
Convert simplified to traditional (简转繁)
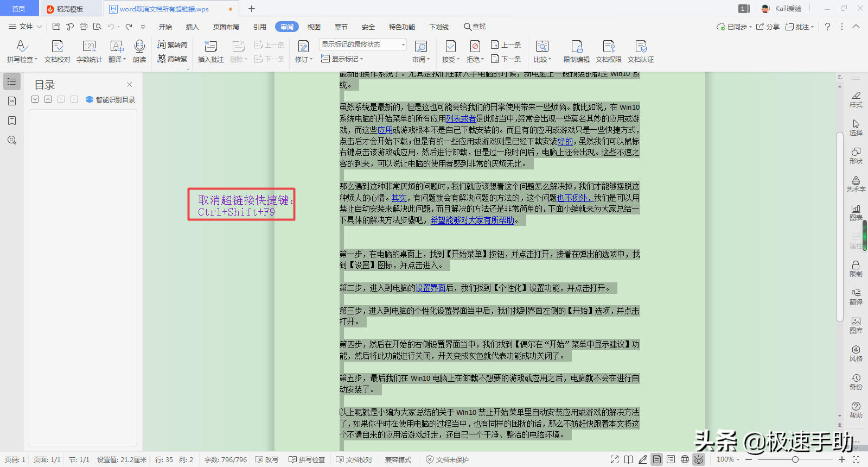(172, 59)
